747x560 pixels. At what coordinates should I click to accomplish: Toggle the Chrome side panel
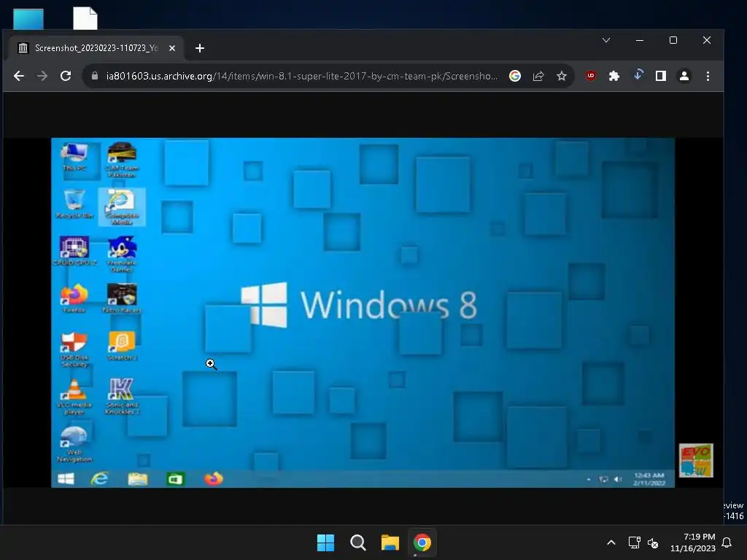(661, 76)
